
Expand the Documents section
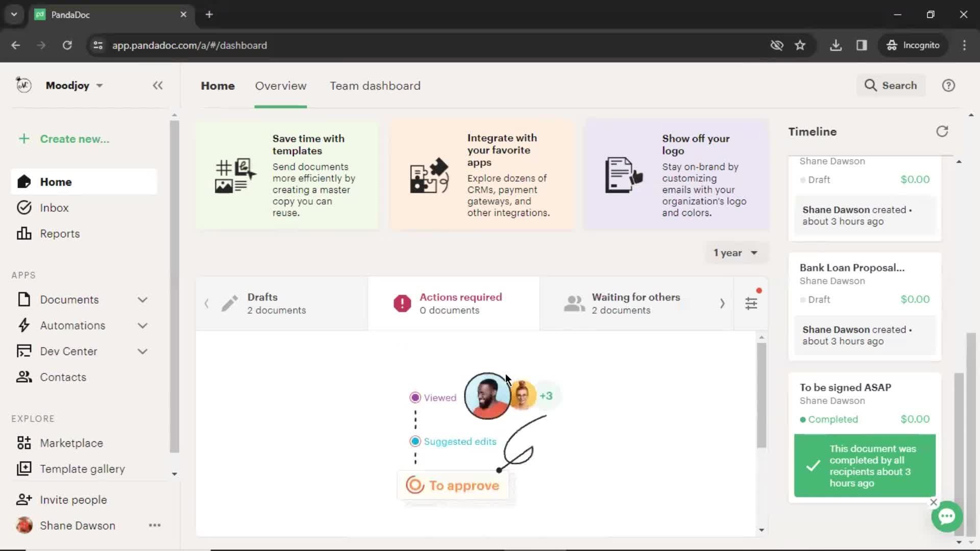(x=143, y=298)
